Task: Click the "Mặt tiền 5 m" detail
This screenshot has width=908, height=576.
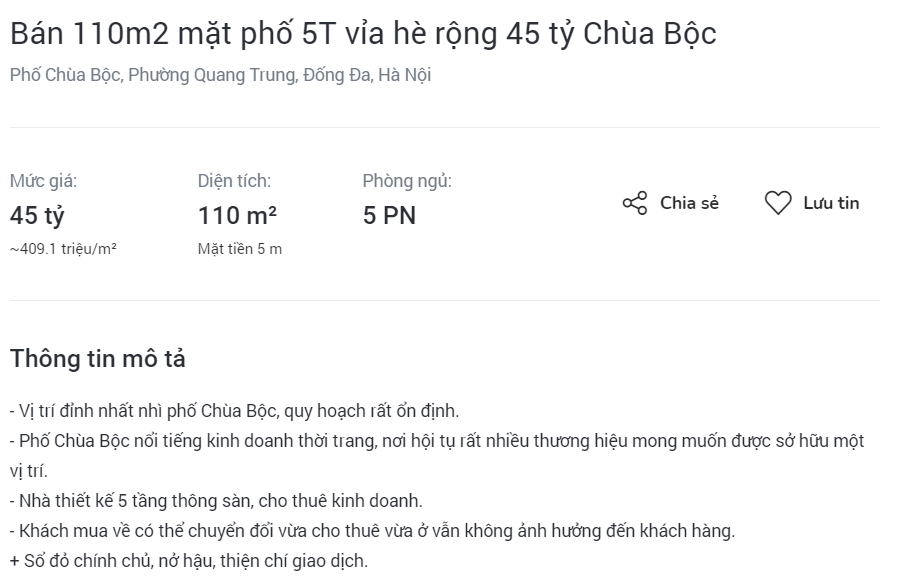Action: coord(239,249)
